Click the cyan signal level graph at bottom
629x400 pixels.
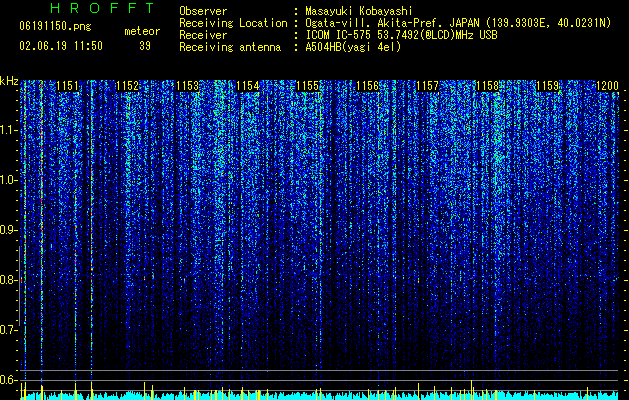tap(319, 395)
